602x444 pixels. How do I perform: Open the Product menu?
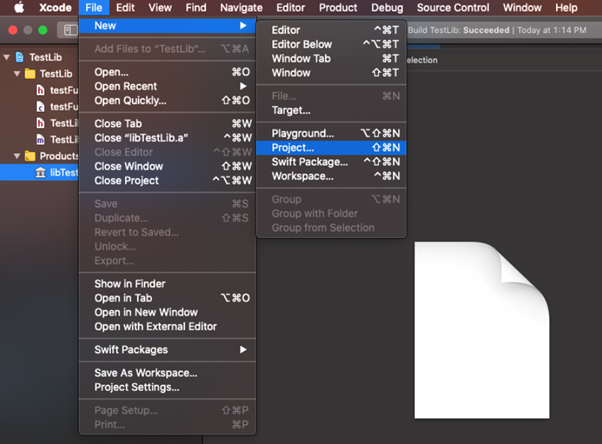(338, 8)
